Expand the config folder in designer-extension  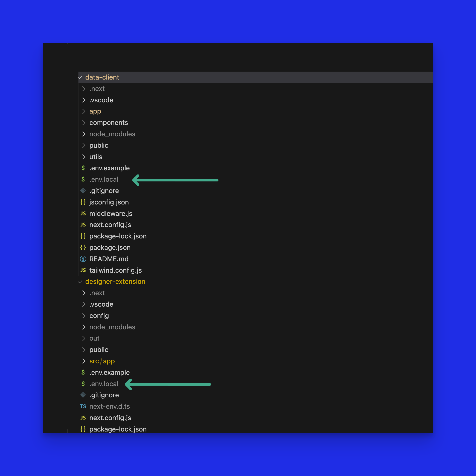(99, 316)
